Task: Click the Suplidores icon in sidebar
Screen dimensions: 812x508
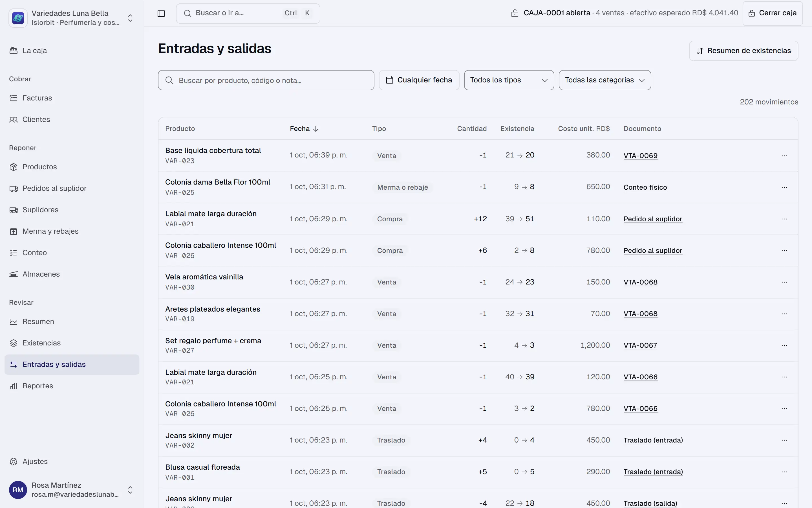Action: click(14, 210)
